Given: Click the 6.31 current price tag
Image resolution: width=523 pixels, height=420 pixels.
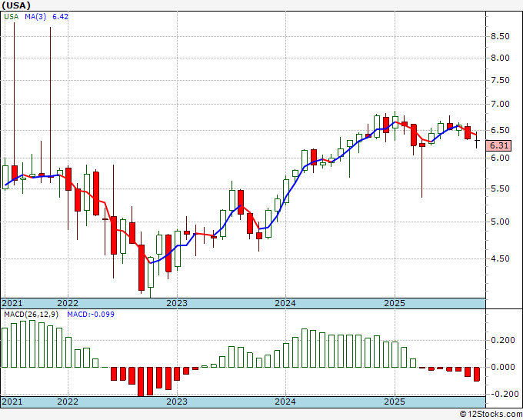Looking at the screenshot, I should 499,146.
